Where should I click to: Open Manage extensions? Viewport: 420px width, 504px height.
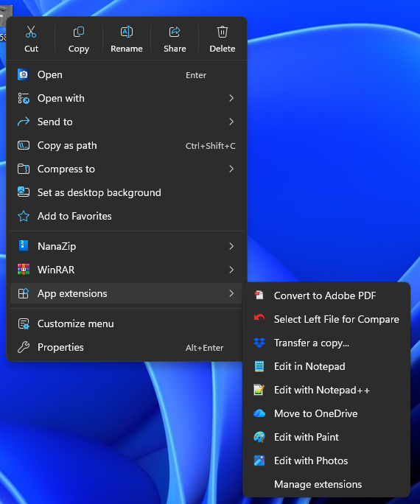326,484
